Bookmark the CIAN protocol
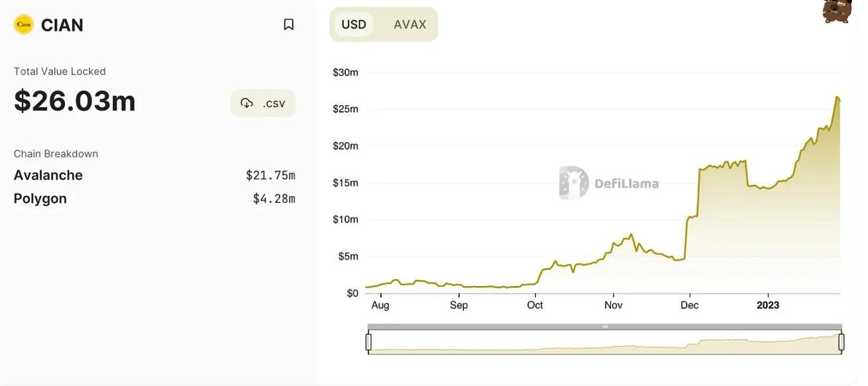The width and height of the screenshot is (868, 386). click(x=288, y=24)
